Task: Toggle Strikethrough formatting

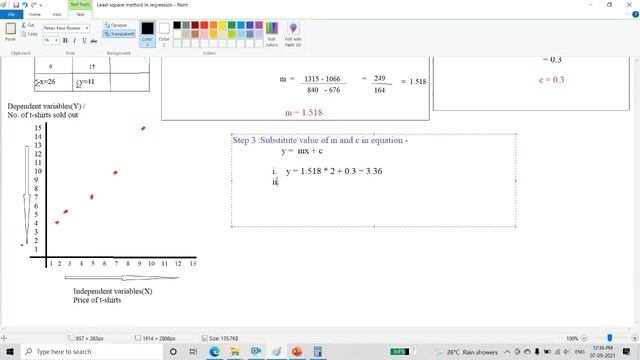Action: [x=94, y=40]
